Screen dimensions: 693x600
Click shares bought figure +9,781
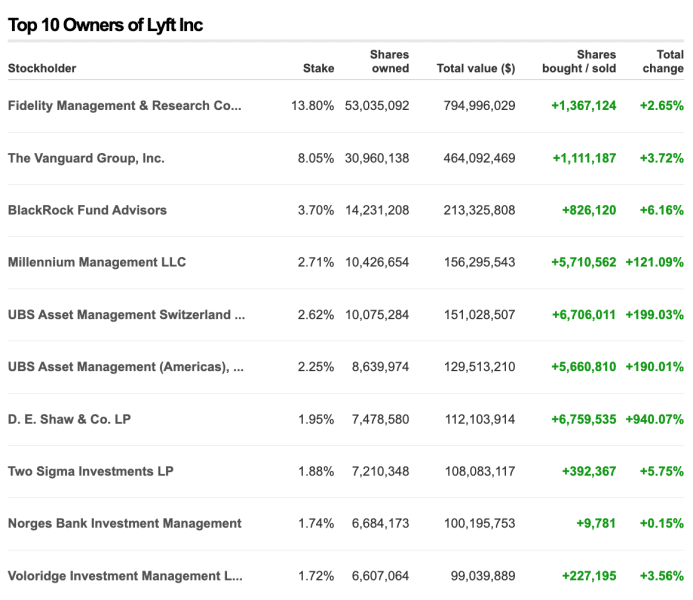(x=596, y=524)
